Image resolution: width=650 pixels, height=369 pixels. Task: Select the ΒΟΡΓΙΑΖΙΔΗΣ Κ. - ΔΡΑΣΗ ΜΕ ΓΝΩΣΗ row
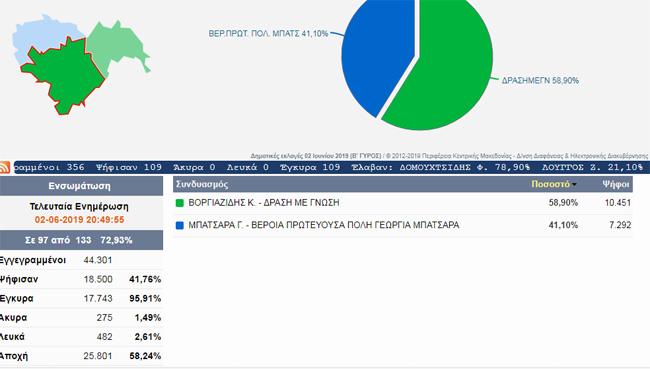coord(403,203)
